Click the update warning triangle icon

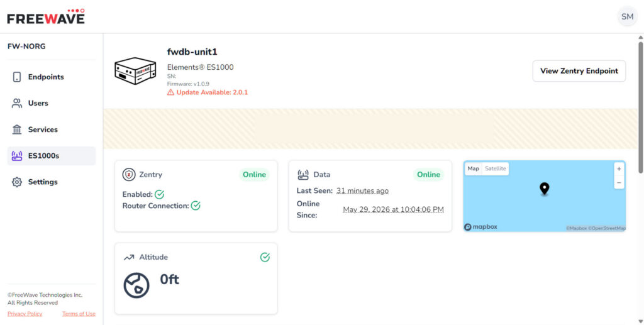(170, 92)
